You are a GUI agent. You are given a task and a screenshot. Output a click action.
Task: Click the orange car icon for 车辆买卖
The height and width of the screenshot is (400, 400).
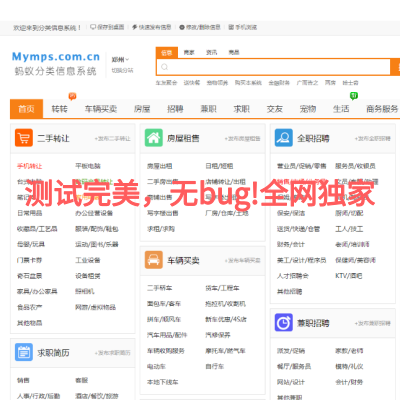pos(154,260)
